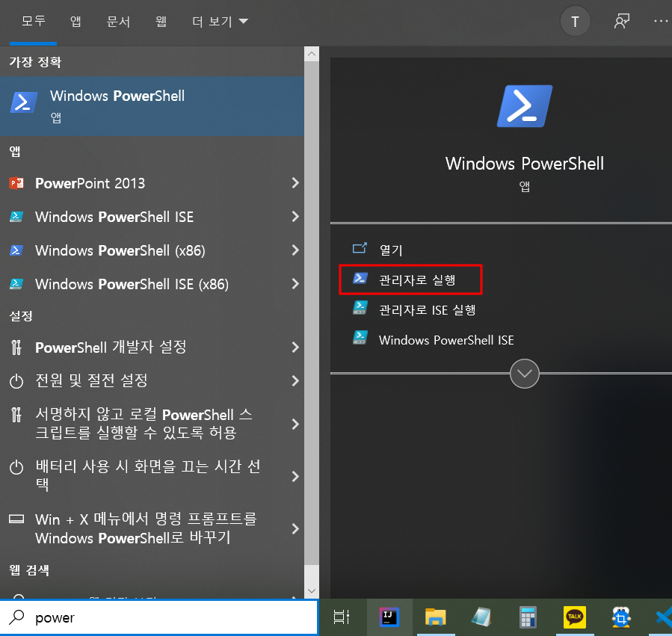Click the PowerPoint 2013 icon
672x636 pixels.
click(x=16, y=183)
